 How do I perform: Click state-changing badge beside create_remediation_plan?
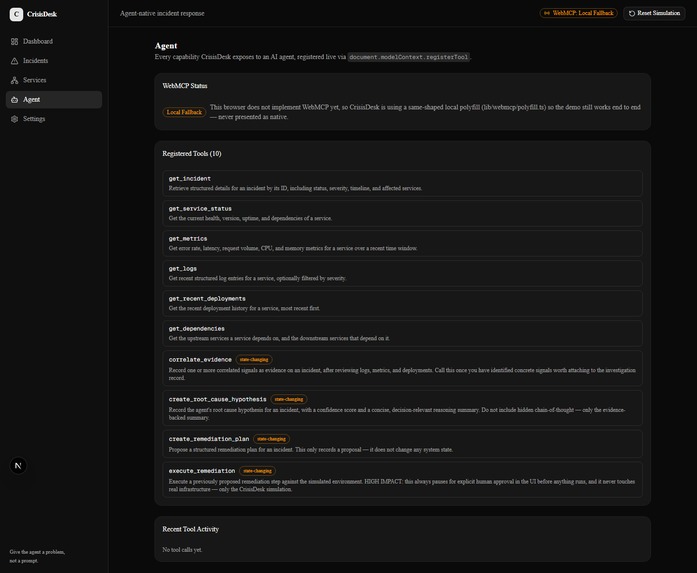point(272,439)
